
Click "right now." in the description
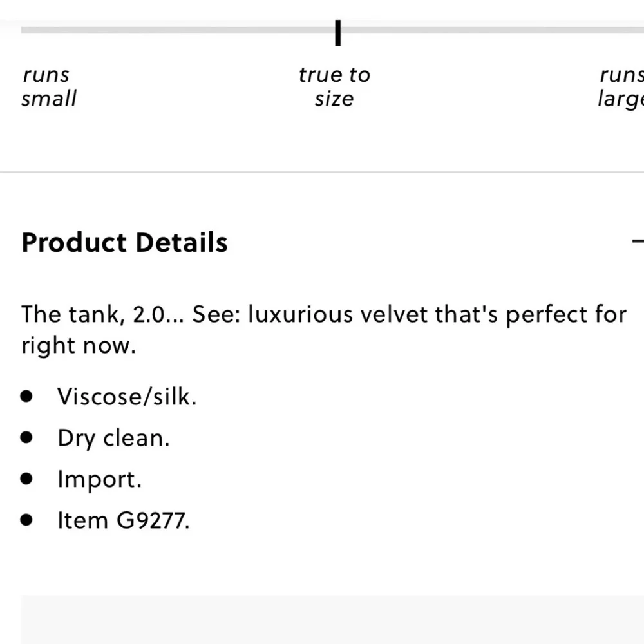pos(79,345)
